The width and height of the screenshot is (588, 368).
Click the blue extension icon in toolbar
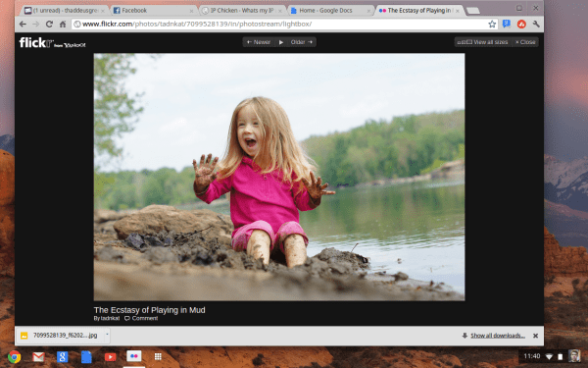[507, 24]
